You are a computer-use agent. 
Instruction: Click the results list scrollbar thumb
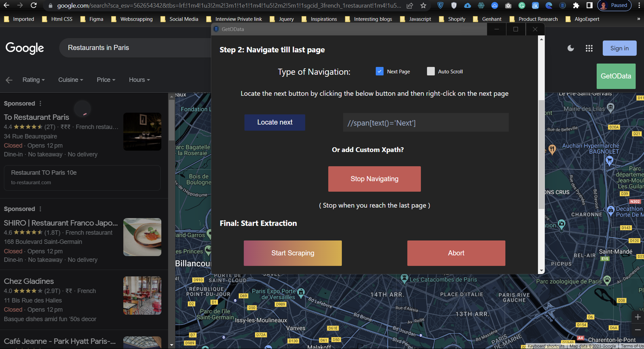coord(172,120)
